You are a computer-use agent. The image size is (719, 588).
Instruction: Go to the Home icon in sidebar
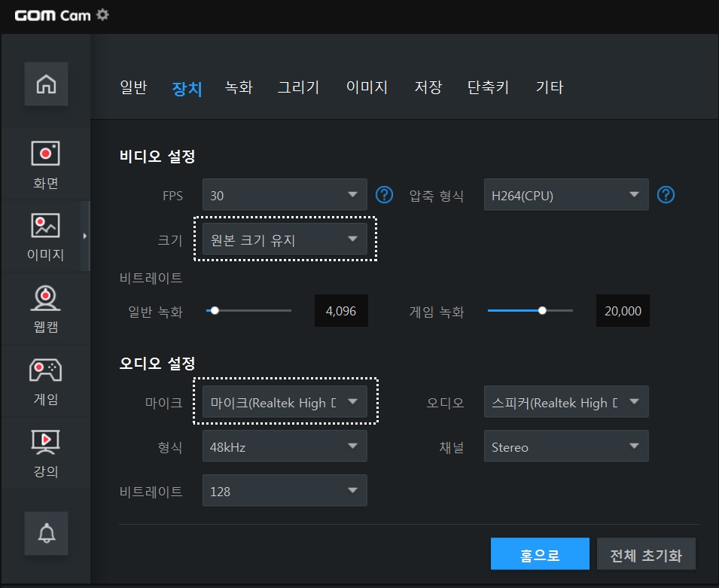click(x=47, y=84)
